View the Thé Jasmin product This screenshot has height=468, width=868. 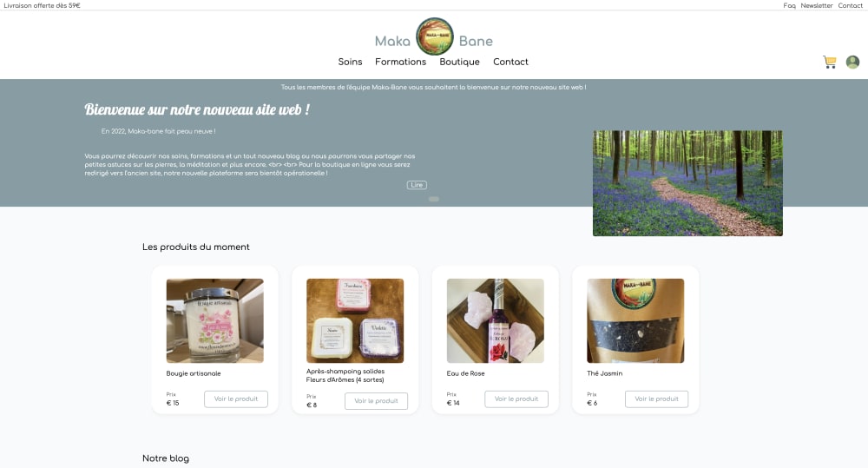pyautogui.click(x=656, y=399)
